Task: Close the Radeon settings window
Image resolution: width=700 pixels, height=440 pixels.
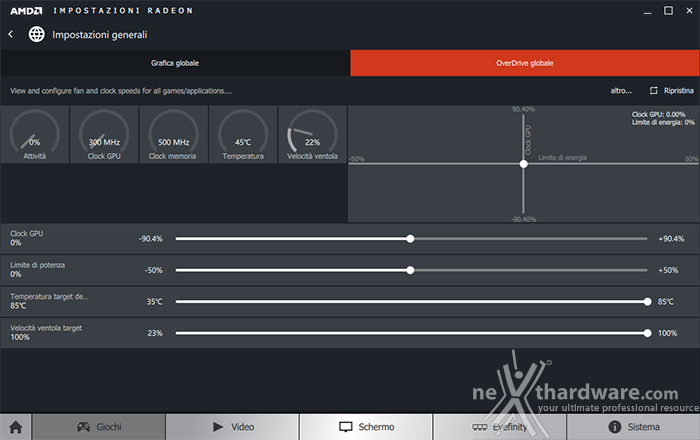Action: (x=689, y=11)
